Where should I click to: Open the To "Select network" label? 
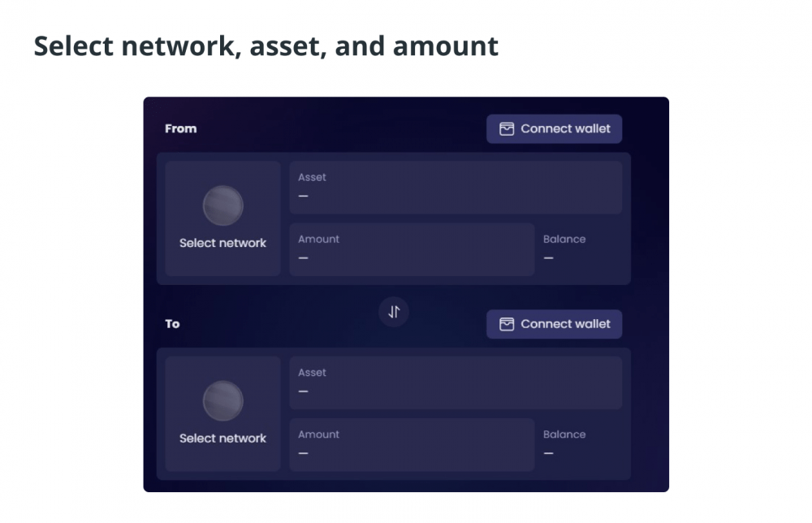coord(222,439)
